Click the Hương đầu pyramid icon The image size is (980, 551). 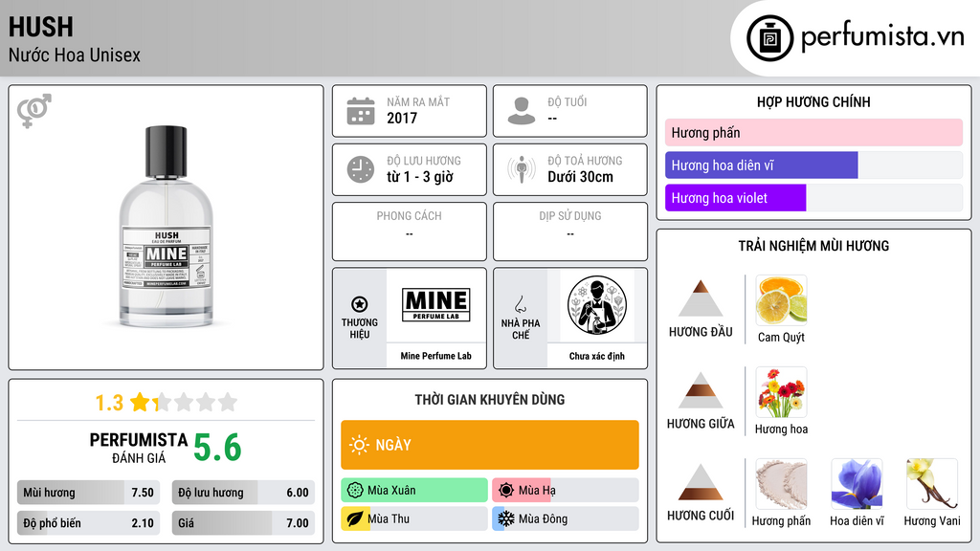[x=701, y=298]
